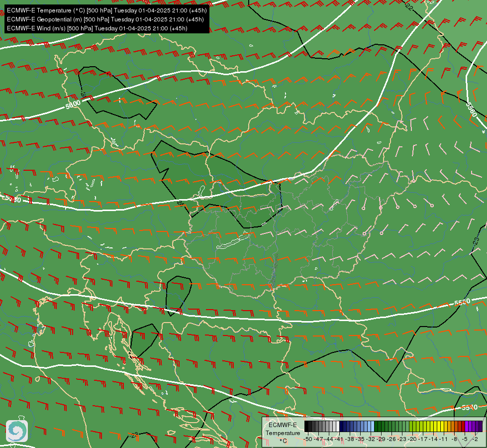Click the 5540 geopotential contour label
487x448 pixels.
click(x=470, y=407)
